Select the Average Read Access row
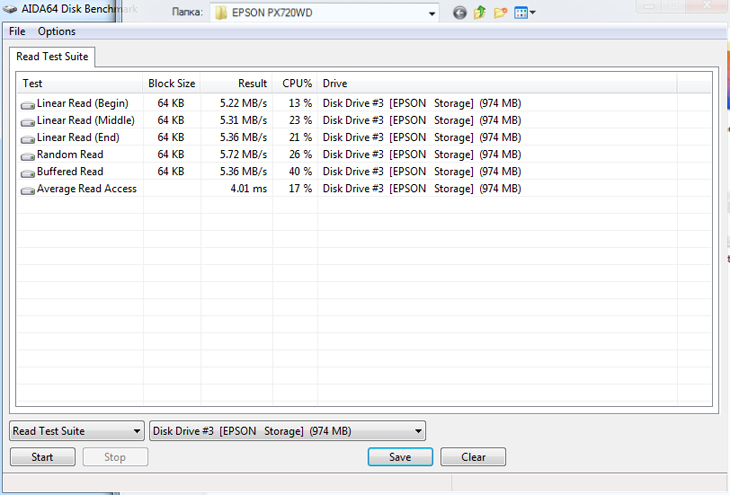 364,189
